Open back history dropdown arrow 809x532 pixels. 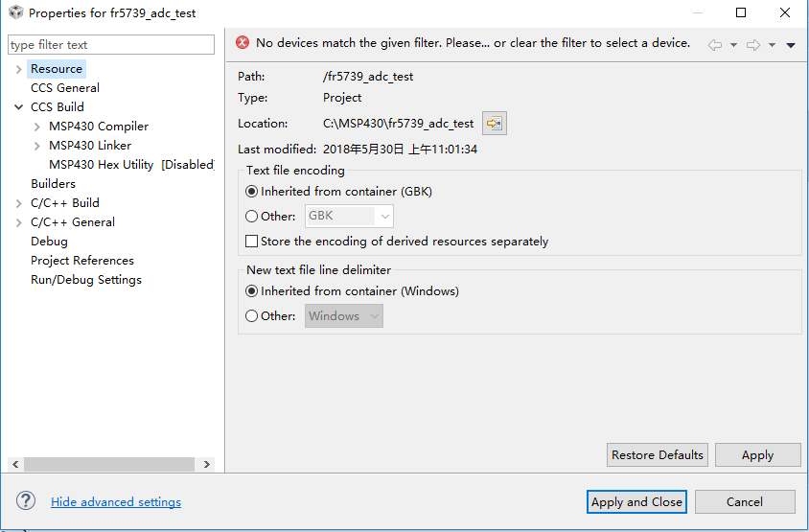point(733,45)
